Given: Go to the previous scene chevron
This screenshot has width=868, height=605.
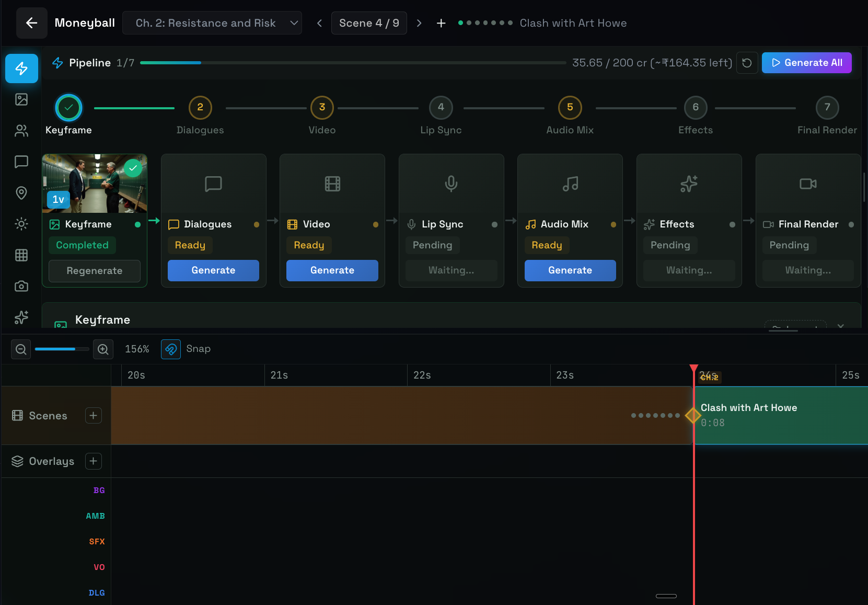Looking at the screenshot, I should click(319, 23).
